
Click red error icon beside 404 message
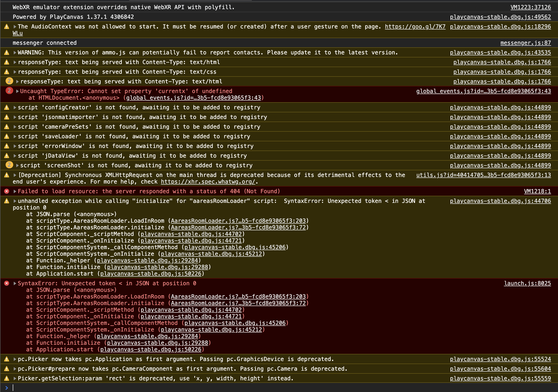click(7, 191)
